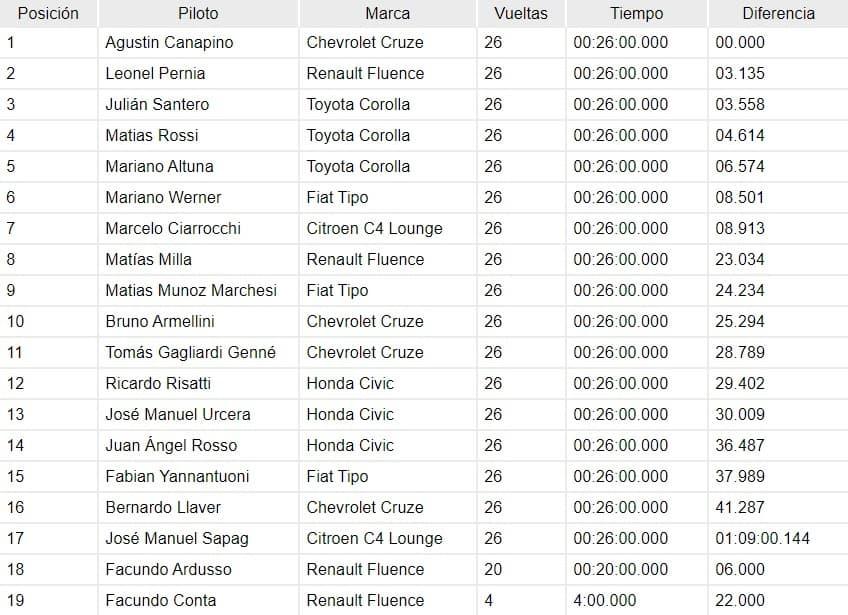Select Matias Rossi in the pilot column
Screen dimensions: 848x615
pyautogui.click(x=151, y=135)
